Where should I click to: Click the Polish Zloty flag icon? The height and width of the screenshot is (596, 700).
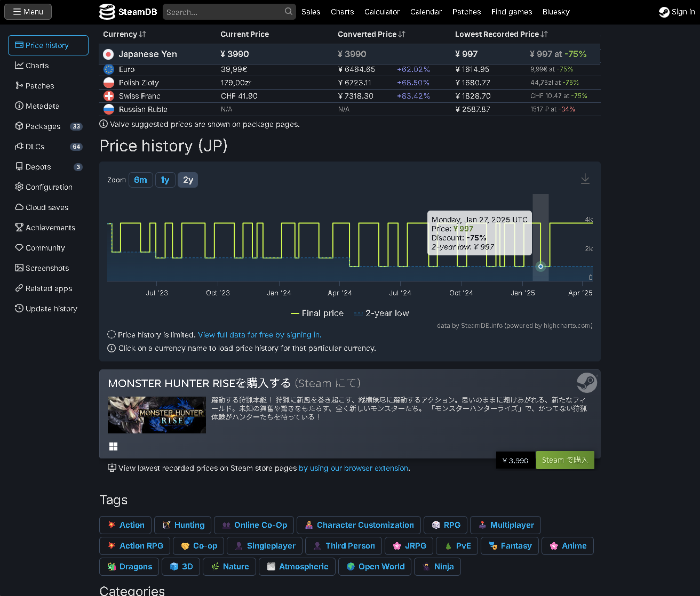click(109, 83)
